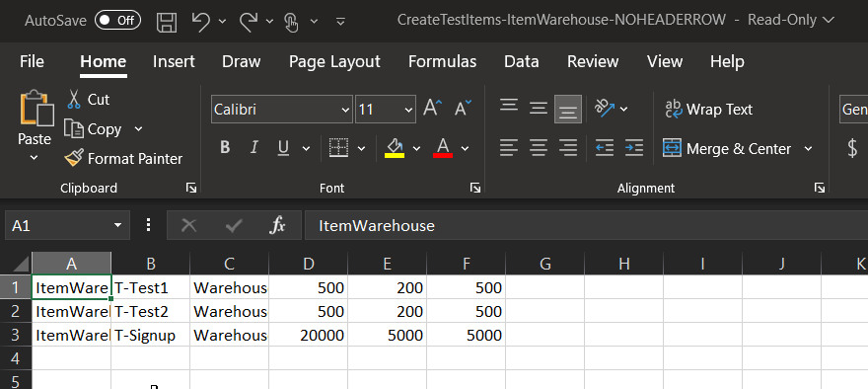Click the Paste clipboard icon
The width and height of the screenshot is (868, 389).
[36, 108]
